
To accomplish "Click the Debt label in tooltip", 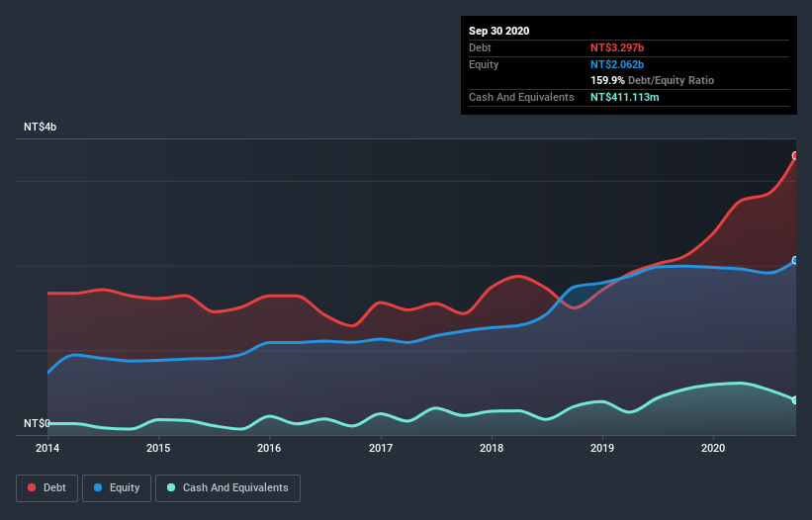I will 480,47.
